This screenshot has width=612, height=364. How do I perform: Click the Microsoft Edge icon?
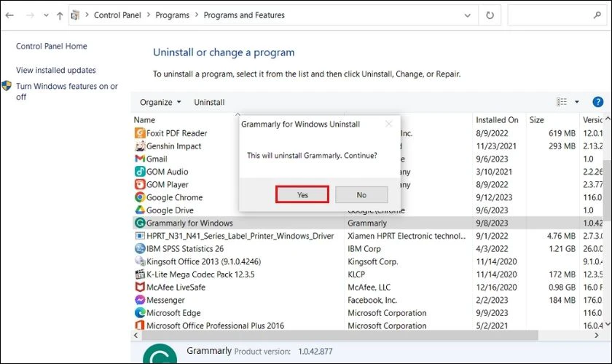click(140, 312)
